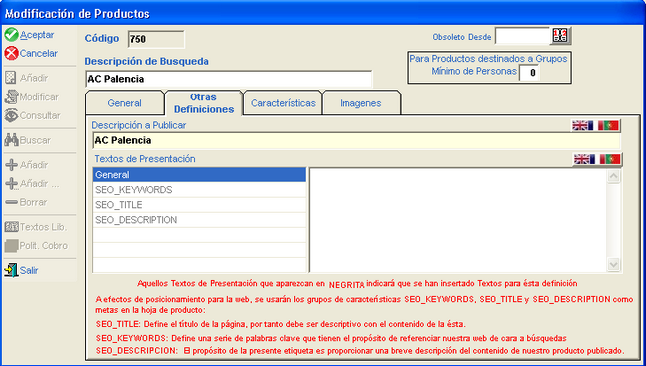Open the Obsoleto Desde calendar picker icon

point(560,36)
